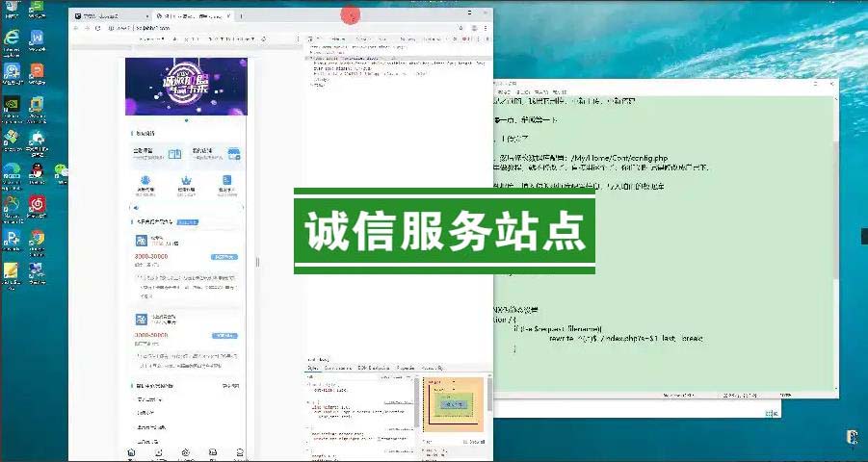Screen dimensions: 868x462
Task: Click the Internet Explorer desktop icon
Action: click(x=12, y=38)
